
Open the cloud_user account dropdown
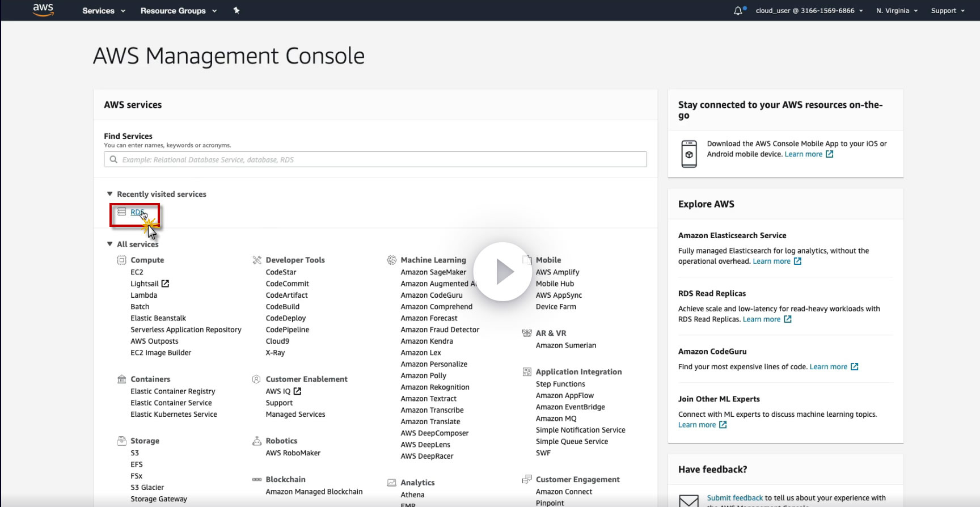click(809, 11)
